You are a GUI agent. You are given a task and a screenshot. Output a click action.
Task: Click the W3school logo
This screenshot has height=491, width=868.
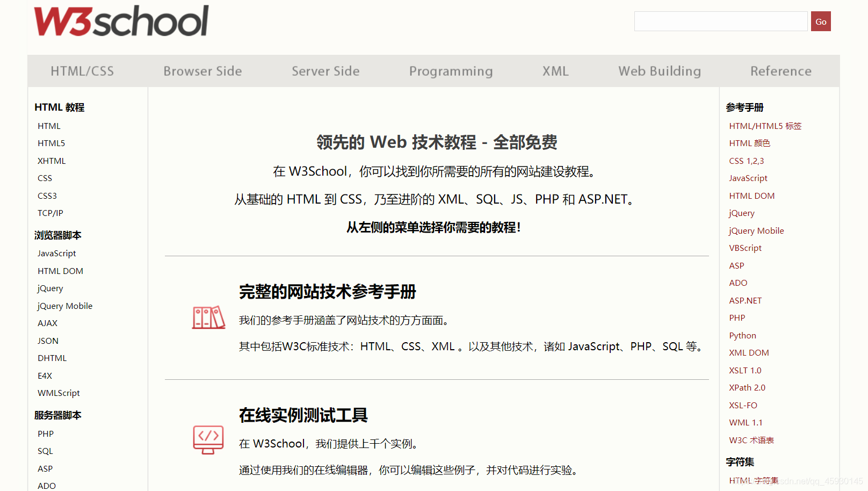pyautogui.click(x=121, y=21)
